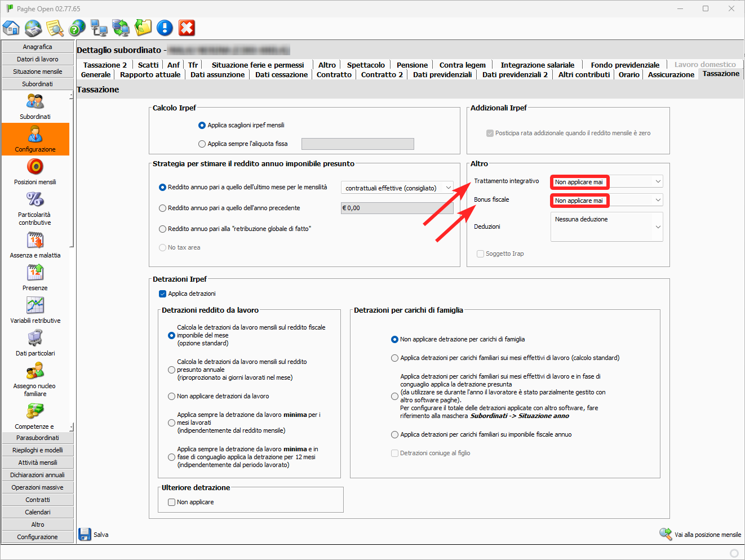Open the Dichiarazioni annuali sidebar section
The height and width of the screenshot is (560, 745).
tap(38, 475)
